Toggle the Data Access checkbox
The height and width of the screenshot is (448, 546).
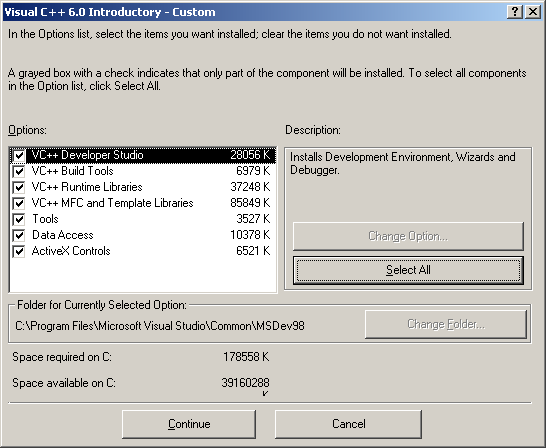point(19,235)
